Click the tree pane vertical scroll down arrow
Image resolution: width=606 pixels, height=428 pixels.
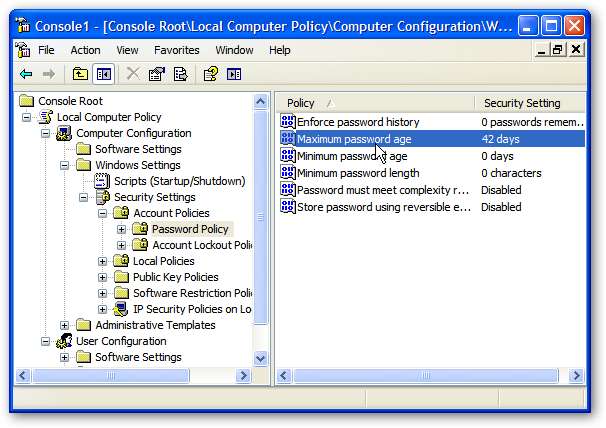261,357
